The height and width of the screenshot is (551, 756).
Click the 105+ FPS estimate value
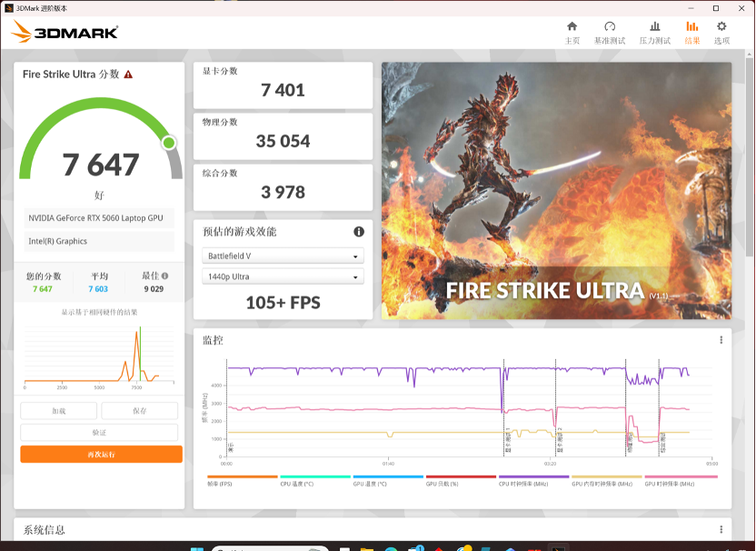(283, 303)
